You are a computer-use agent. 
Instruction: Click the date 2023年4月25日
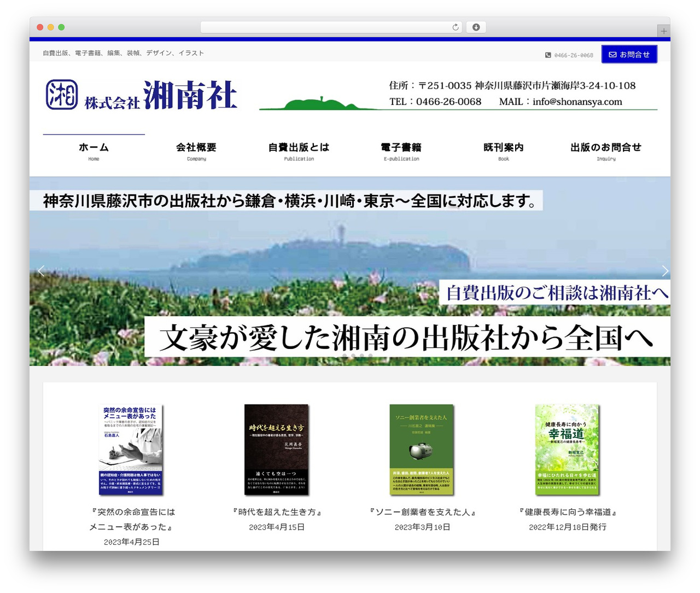point(132,542)
